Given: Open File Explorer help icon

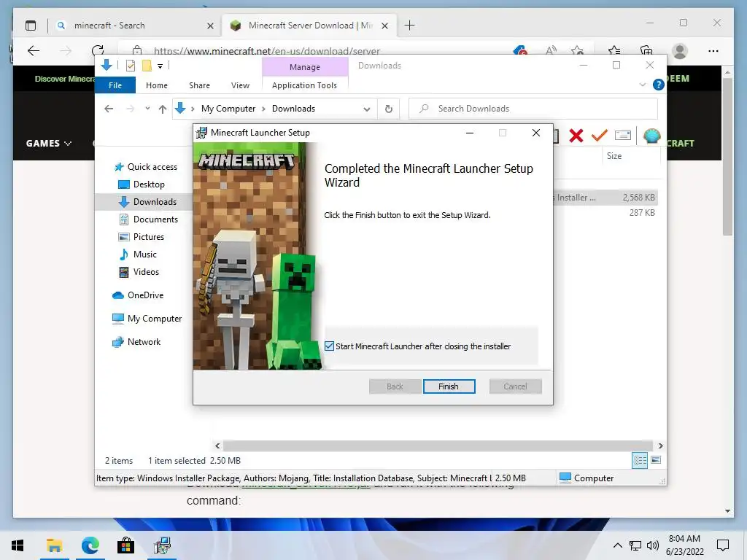Looking at the screenshot, I should (659, 85).
